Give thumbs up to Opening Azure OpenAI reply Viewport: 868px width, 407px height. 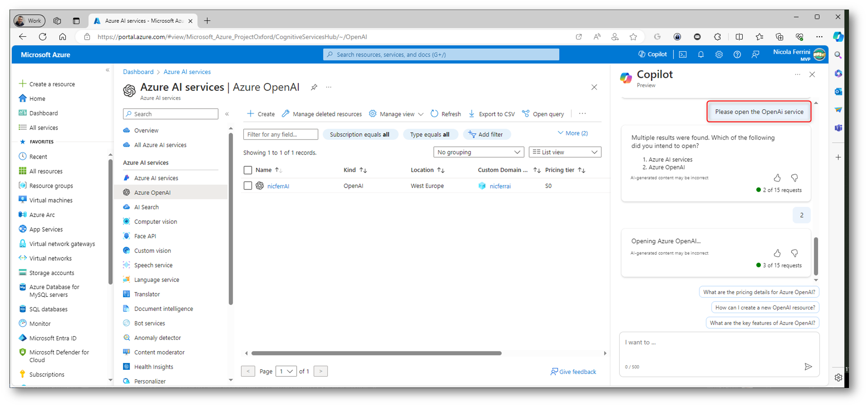[x=777, y=253]
